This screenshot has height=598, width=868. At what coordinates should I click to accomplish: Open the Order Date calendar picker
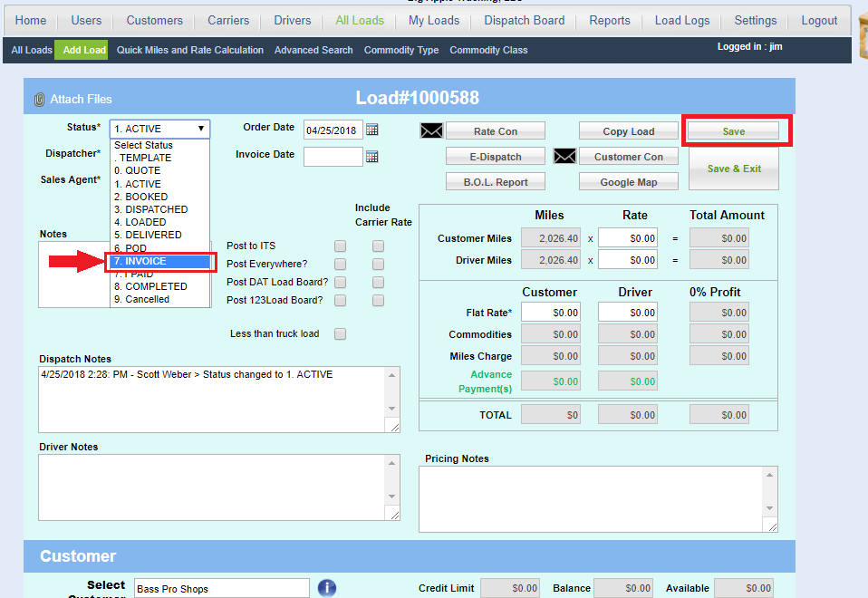coord(372,130)
